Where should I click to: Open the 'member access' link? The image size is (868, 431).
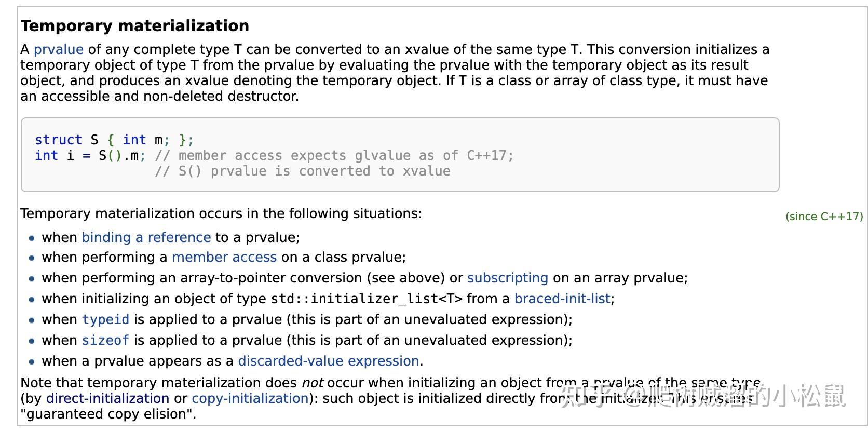[224, 257]
